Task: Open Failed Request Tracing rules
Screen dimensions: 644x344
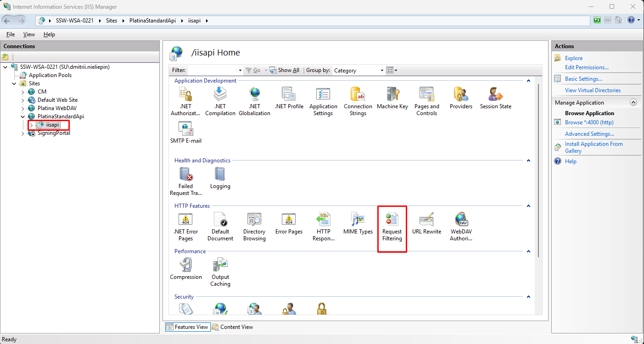Action: click(186, 180)
